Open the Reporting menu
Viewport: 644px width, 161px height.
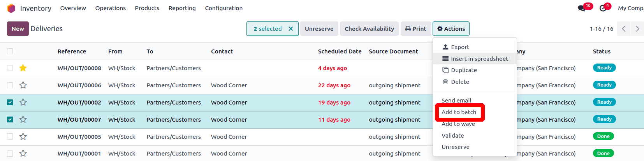182,8
